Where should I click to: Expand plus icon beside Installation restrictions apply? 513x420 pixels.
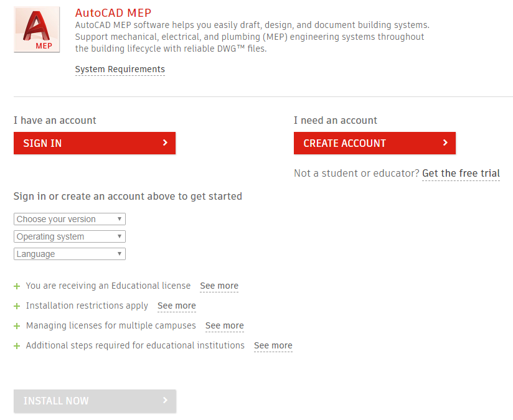click(x=17, y=306)
